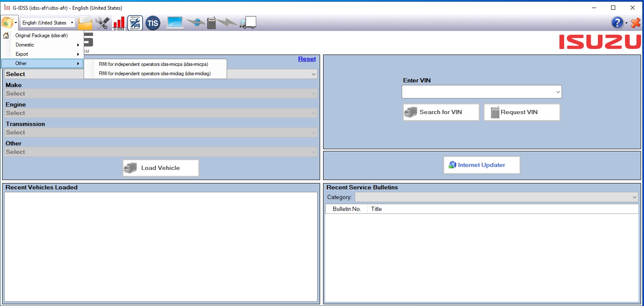Open the Domestic submenu
The width and height of the screenshot is (644, 306).
tap(42, 45)
